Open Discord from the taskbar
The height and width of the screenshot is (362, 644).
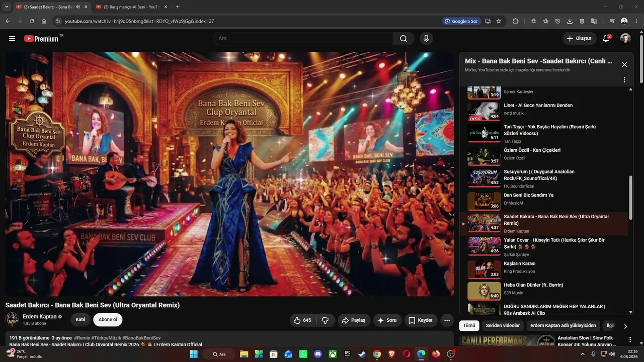(318, 354)
